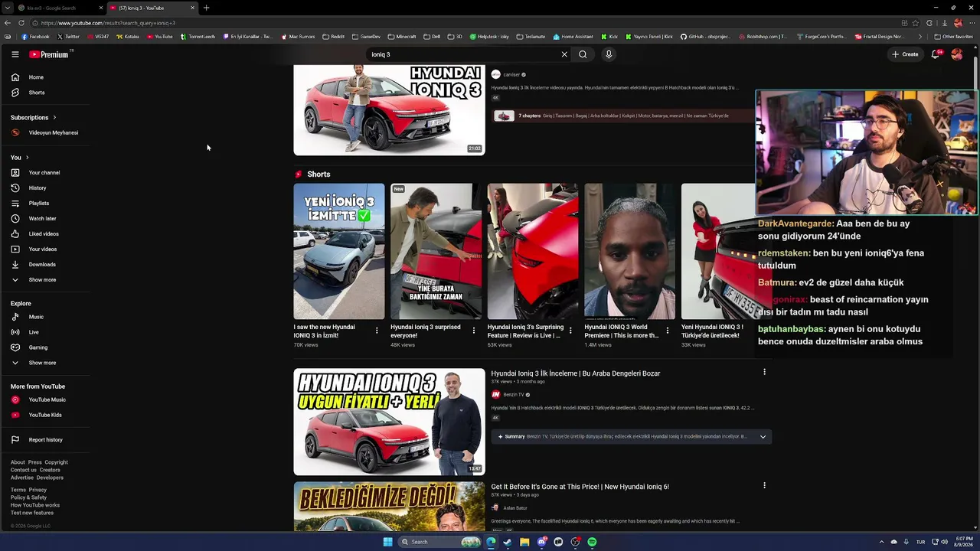Open the 'Advertise' footer link
Screen dimensions: 980x551
[22, 478]
